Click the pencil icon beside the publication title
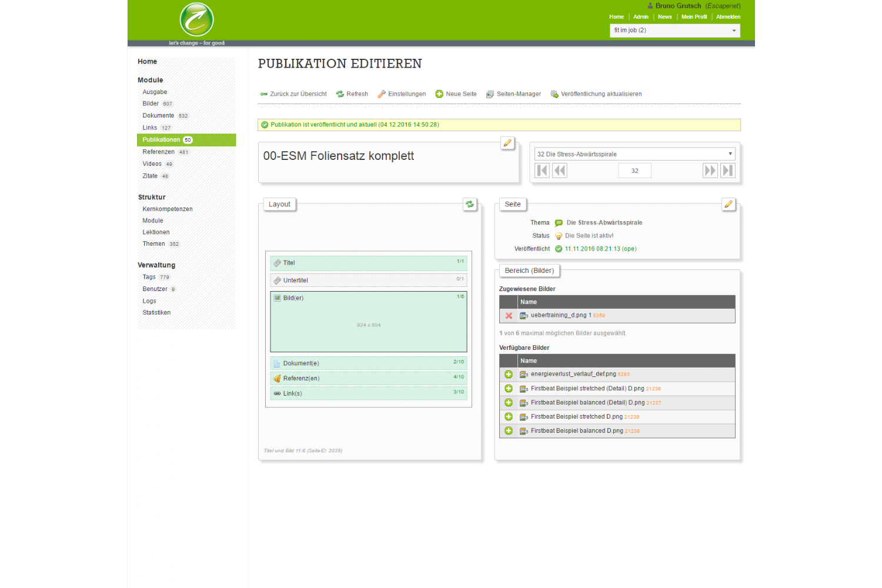Viewport: 882px width, 588px height. pos(507,143)
